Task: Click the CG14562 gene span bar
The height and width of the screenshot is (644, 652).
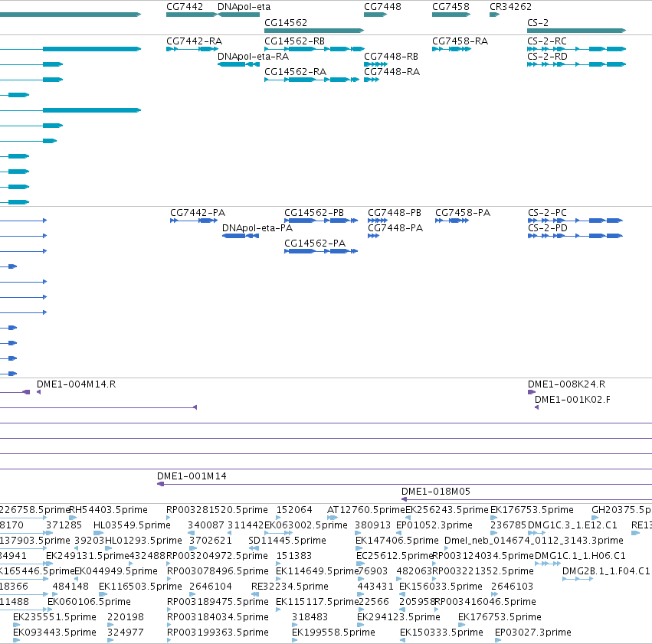Action: 314,31
